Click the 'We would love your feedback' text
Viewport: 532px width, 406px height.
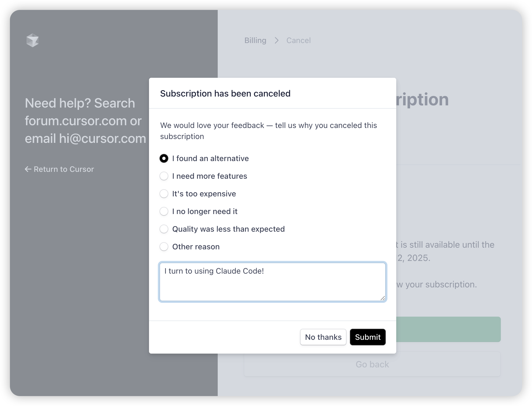pyautogui.click(x=268, y=131)
